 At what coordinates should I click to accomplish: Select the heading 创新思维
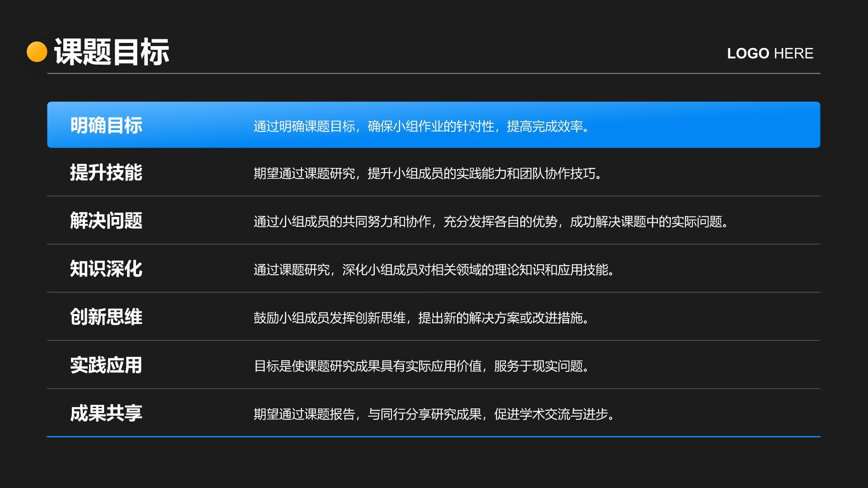click(x=106, y=317)
